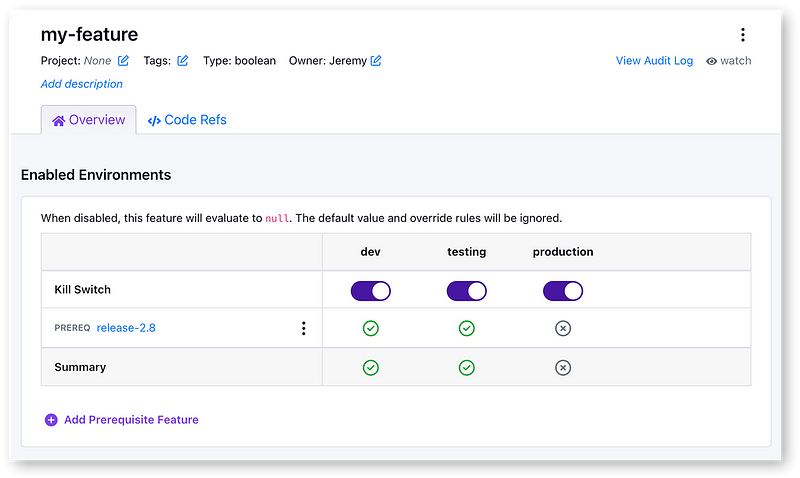This screenshot has width=800, height=478.
Task: Edit the Project field pencil icon
Action: pyautogui.click(x=124, y=61)
